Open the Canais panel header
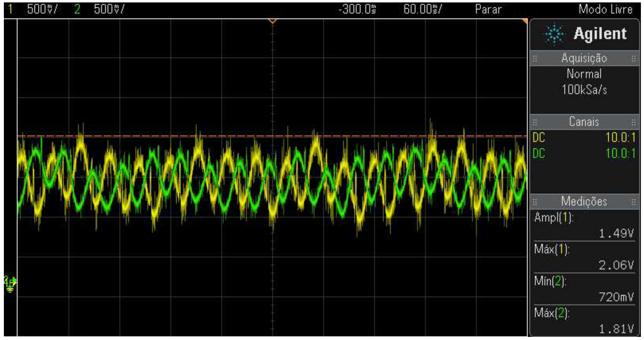Viewport: 644px width, 340px height. (584, 122)
